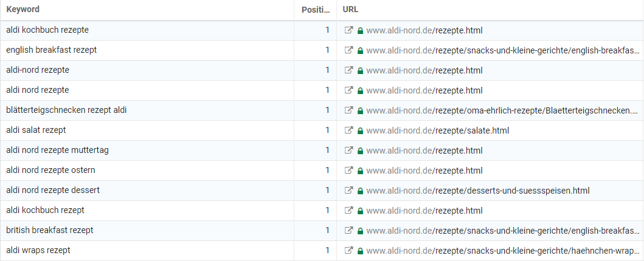Open rezepte/salate.html URL link
The height and width of the screenshot is (261, 644).
438,130
